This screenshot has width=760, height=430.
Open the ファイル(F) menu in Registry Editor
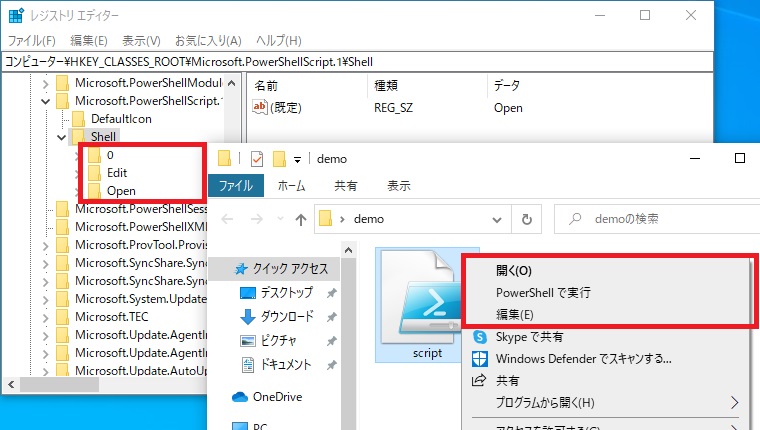[32, 41]
